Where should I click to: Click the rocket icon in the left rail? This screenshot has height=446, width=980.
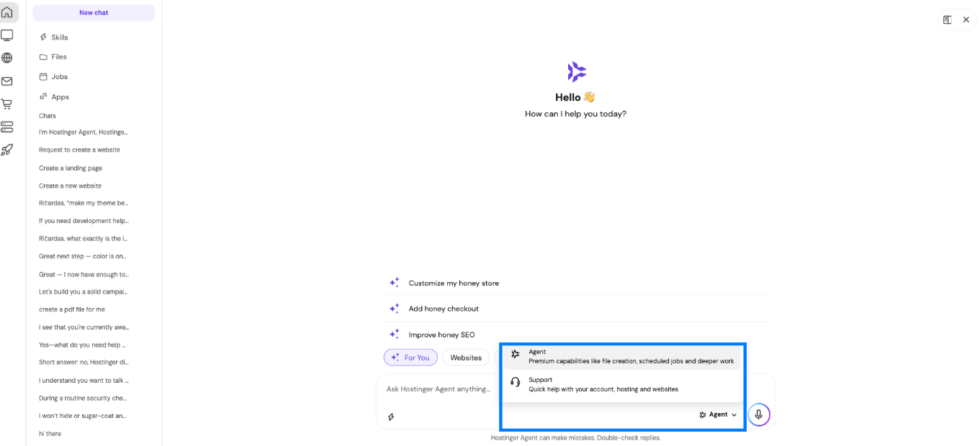(7, 150)
